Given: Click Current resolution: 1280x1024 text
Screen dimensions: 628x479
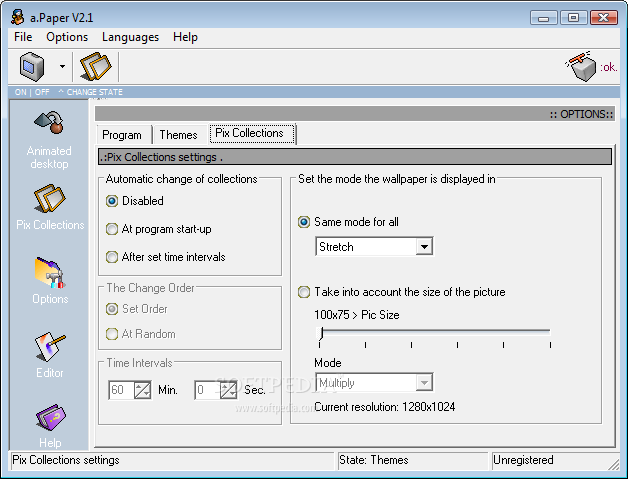Looking at the screenshot, I should click(x=384, y=407).
